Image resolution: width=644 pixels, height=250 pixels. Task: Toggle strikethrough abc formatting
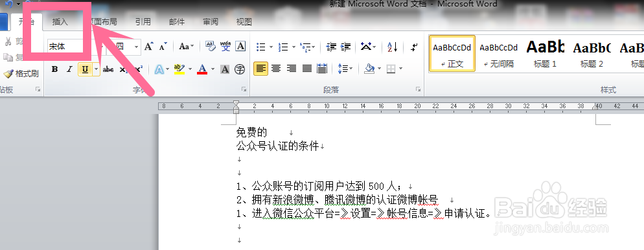[108, 69]
